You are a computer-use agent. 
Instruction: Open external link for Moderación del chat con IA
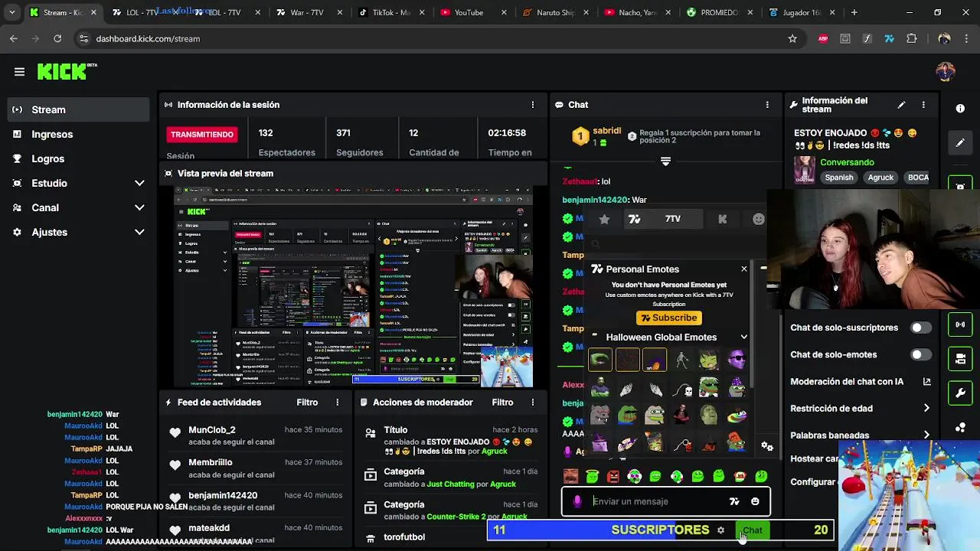[926, 382]
